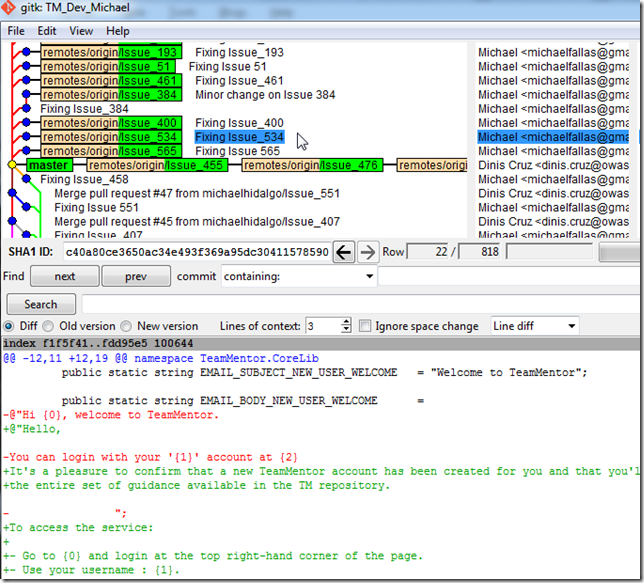Click the SHA1 ID text field
644x583 pixels.
click(196, 252)
